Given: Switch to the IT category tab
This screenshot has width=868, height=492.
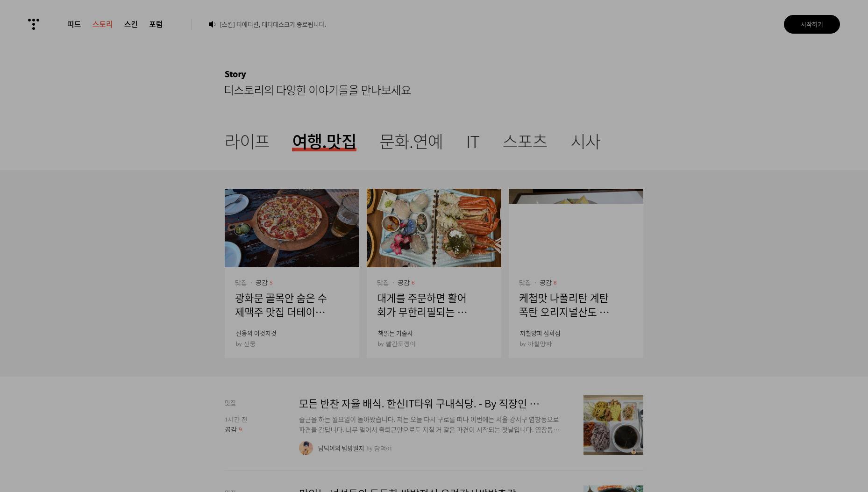Looking at the screenshot, I should [x=473, y=141].
